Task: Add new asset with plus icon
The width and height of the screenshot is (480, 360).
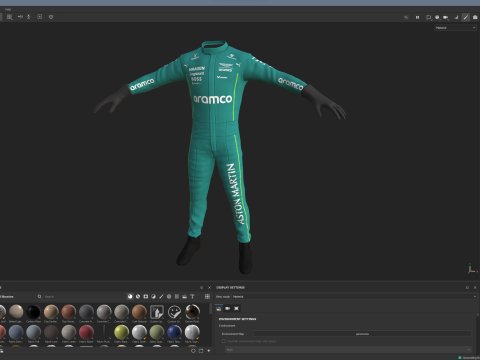Action: (209, 351)
